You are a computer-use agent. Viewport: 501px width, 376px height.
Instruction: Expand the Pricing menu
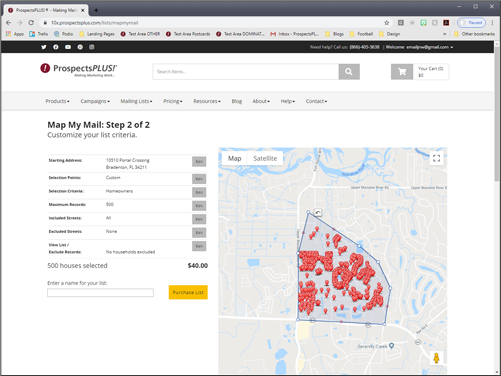[x=173, y=101]
